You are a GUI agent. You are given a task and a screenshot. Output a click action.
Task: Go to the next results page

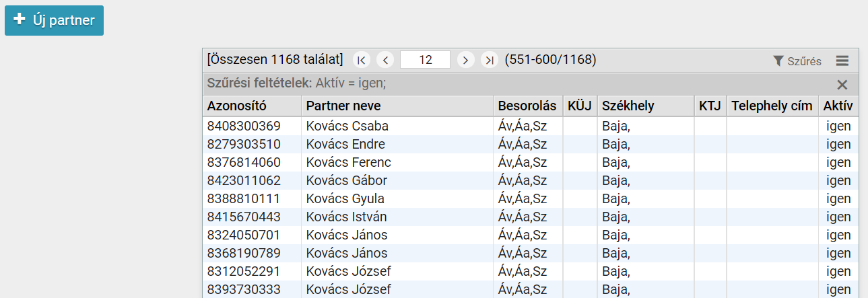(x=465, y=60)
